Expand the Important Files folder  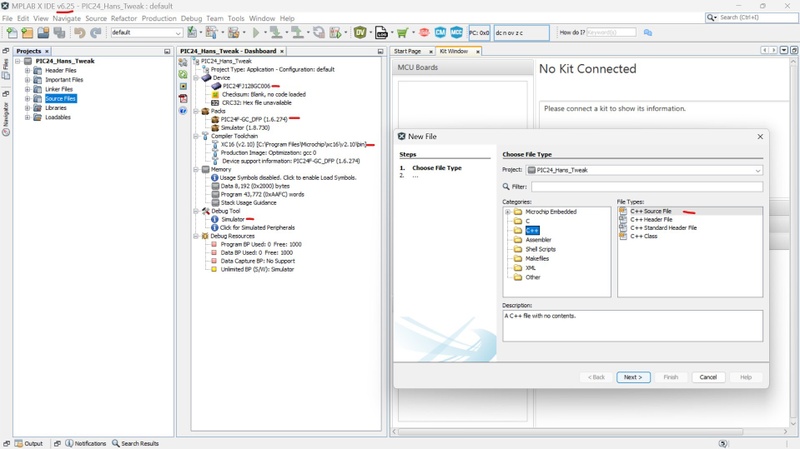[28, 80]
